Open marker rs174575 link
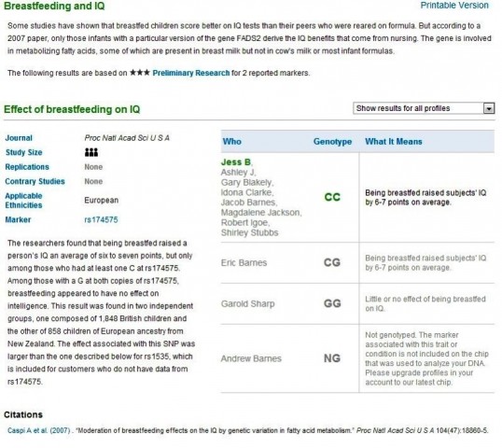 click(x=101, y=219)
